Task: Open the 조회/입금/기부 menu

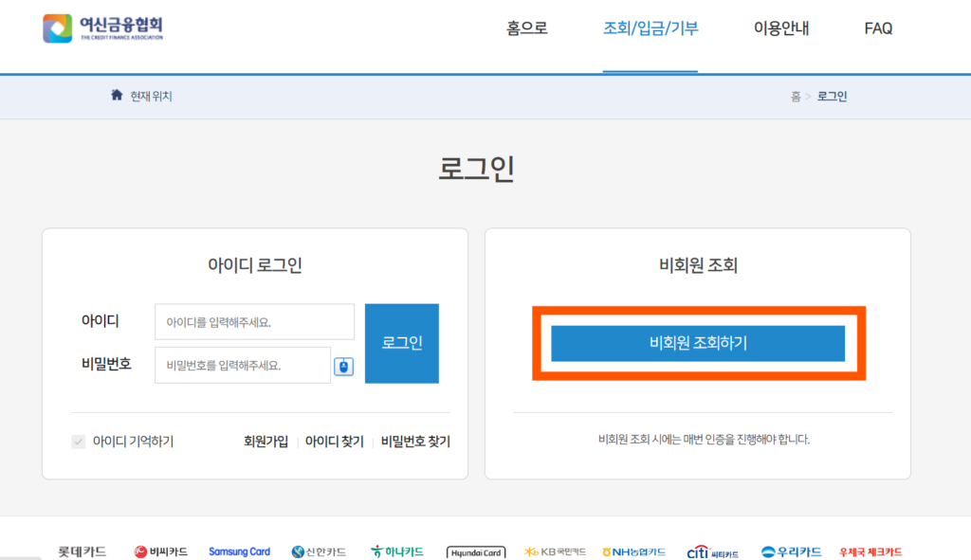Action: (650, 28)
